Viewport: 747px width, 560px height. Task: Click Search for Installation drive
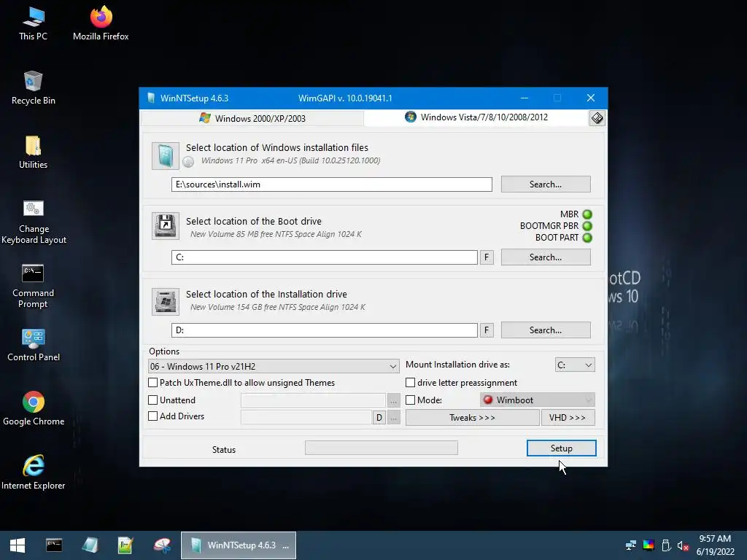[x=546, y=330]
